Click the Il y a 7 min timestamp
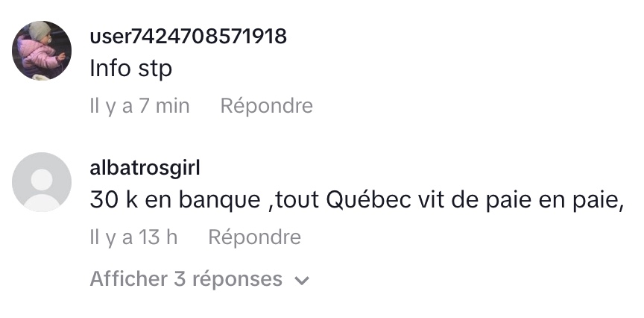Viewport: 644px width, 318px height. pos(139,106)
